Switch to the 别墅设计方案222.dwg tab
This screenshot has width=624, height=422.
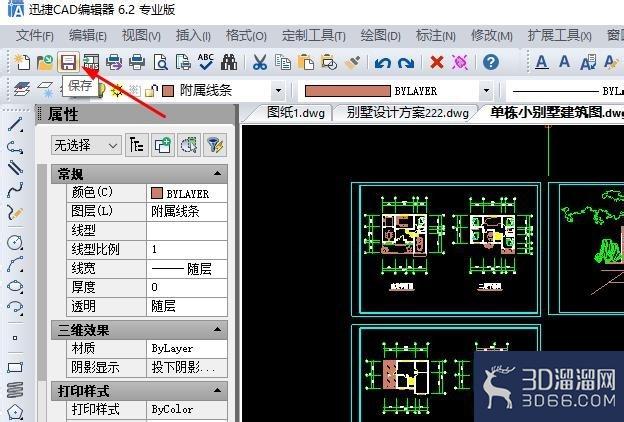tap(407, 113)
